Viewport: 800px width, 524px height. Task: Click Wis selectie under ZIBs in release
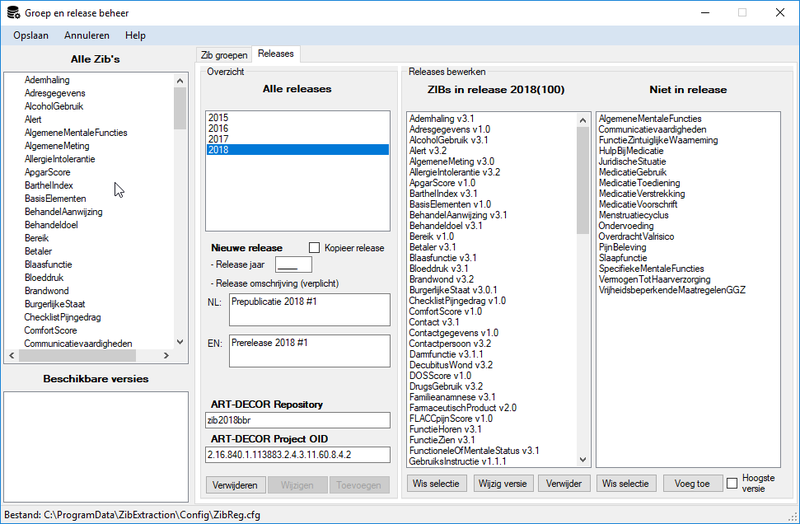click(436, 483)
